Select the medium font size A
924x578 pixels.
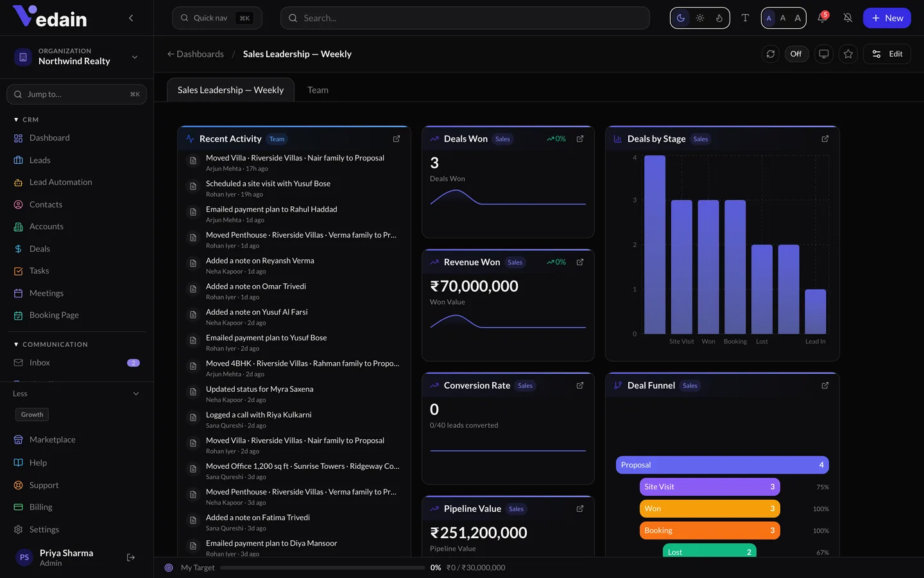point(783,18)
